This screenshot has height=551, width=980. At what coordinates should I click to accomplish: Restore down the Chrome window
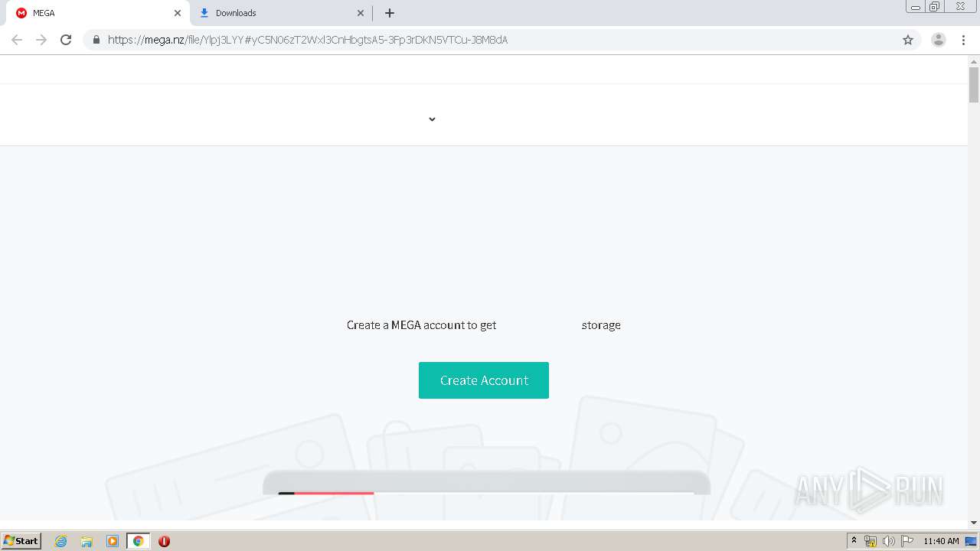(935, 7)
